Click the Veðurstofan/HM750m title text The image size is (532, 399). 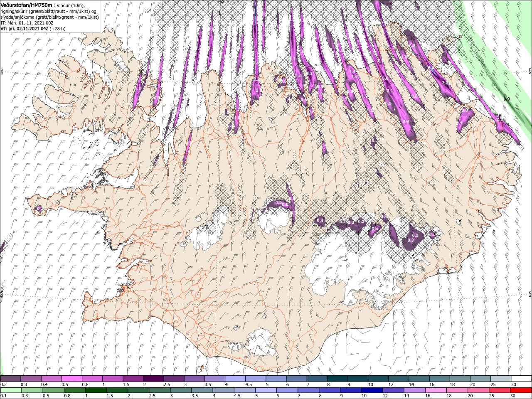tap(27, 5)
